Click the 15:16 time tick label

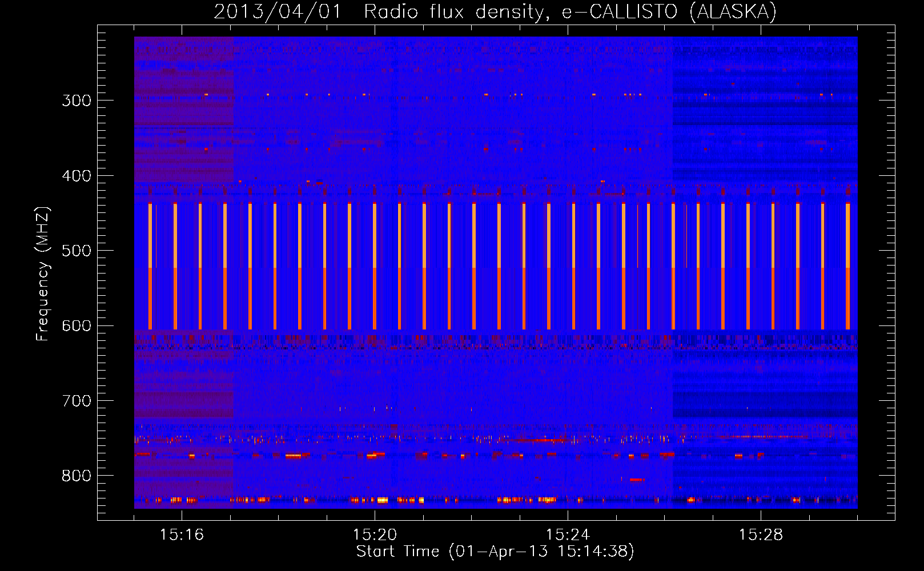pyautogui.click(x=182, y=535)
